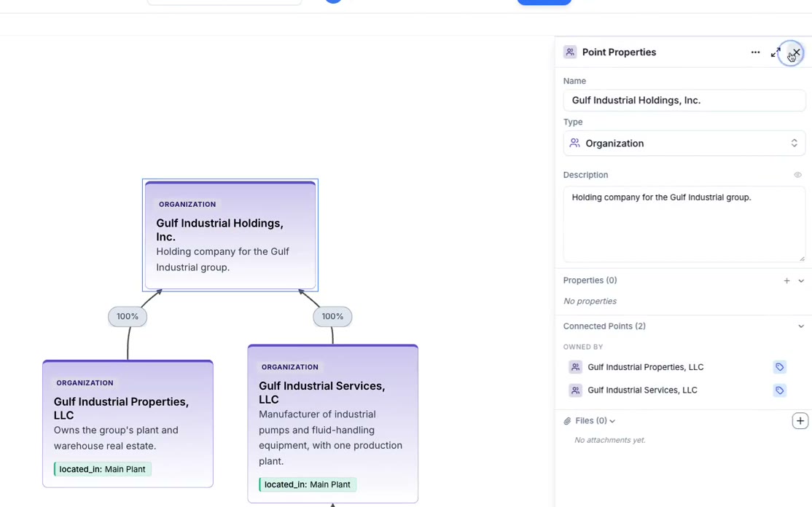This screenshot has height=507, width=812.
Task: Click the "OWNED BY" section label
Action: (583, 347)
